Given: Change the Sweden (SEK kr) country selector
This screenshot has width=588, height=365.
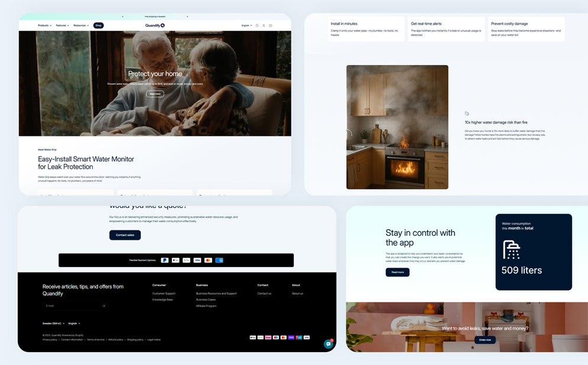Looking at the screenshot, I should [x=53, y=323].
